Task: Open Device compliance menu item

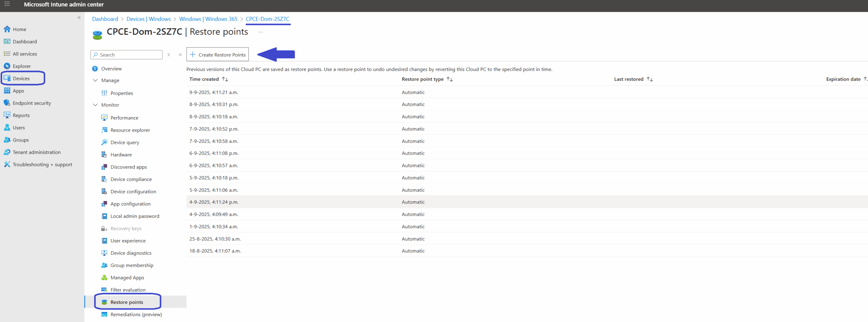Action: pos(131,179)
